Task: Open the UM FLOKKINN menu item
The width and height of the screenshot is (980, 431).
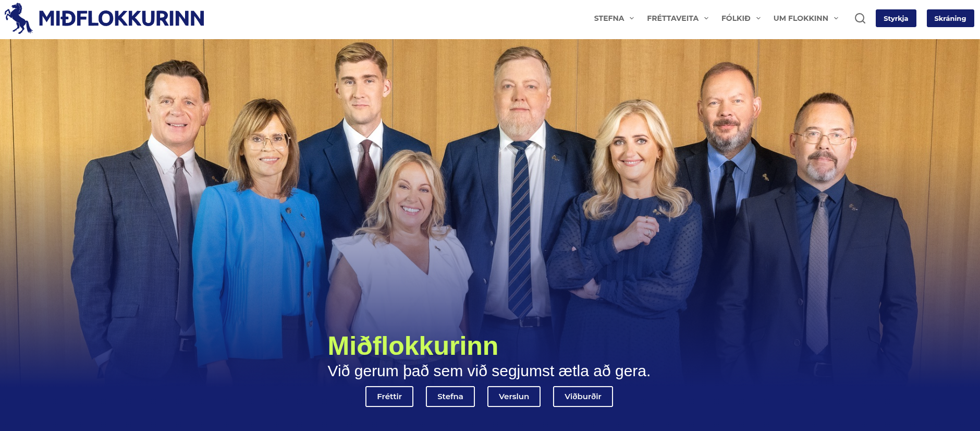Action: point(801,18)
